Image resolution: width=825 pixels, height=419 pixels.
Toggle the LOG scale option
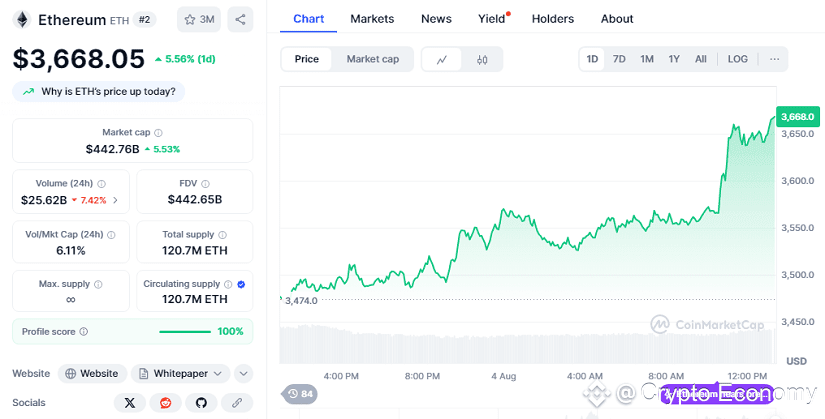tap(738, 59)
